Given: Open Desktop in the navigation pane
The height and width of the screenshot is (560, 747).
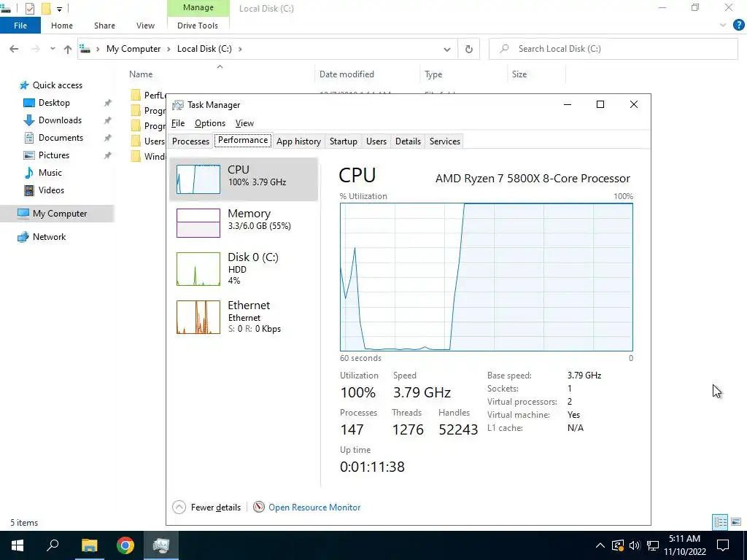Looking at the screenshot, I should click(x=54, y=103).
